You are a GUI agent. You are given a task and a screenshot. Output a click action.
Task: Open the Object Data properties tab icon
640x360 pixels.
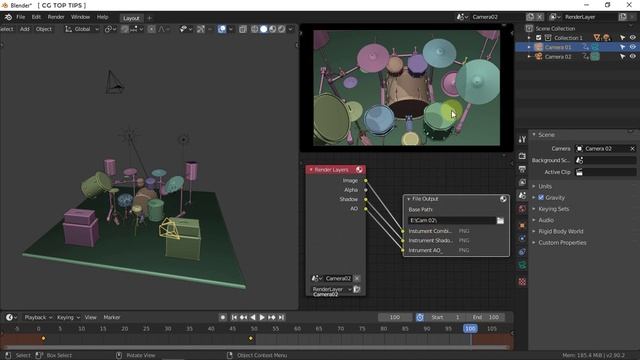coord(522,265)
